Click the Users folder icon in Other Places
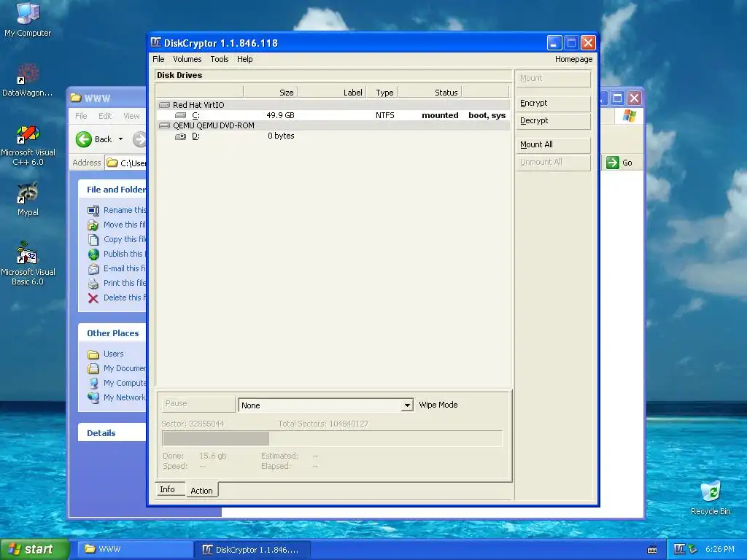The image size is (747, 560). point(93,354)
